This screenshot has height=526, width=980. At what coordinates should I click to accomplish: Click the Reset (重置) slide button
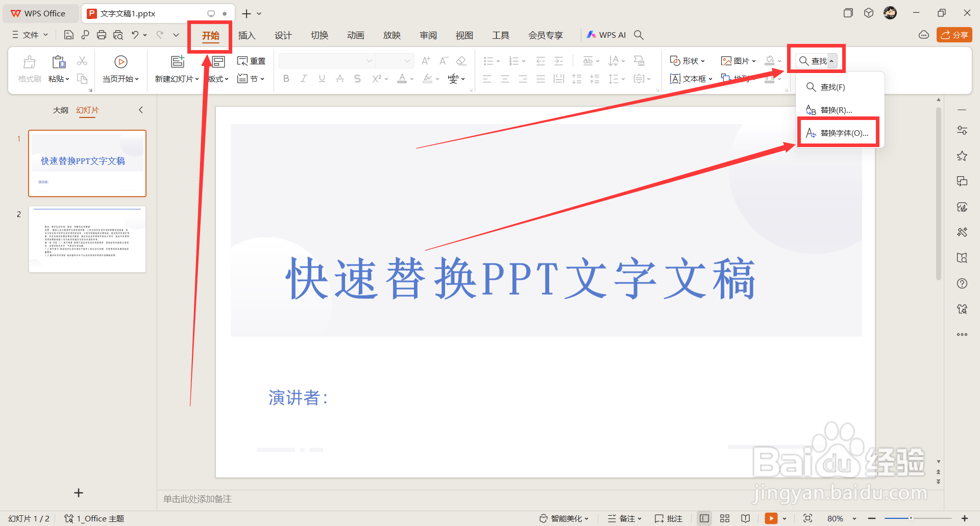pos(251,61)
